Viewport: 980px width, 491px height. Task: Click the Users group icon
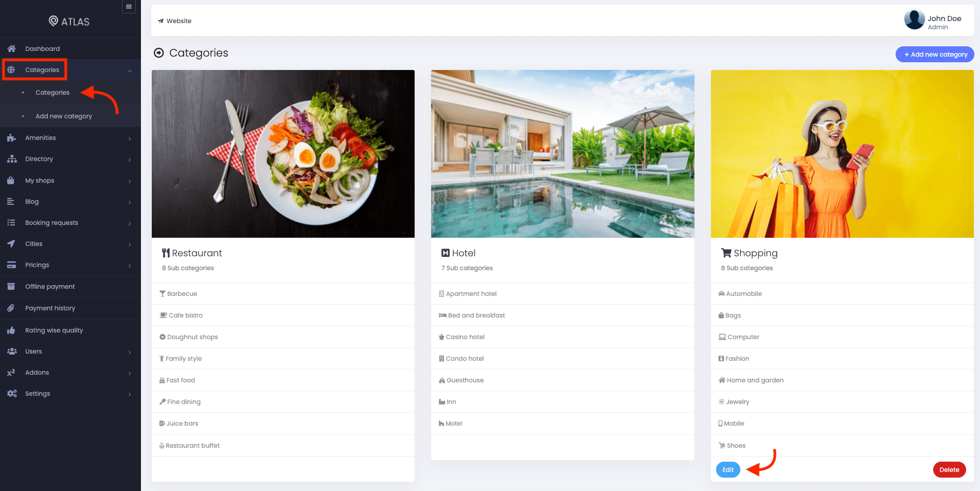[12, 352]
